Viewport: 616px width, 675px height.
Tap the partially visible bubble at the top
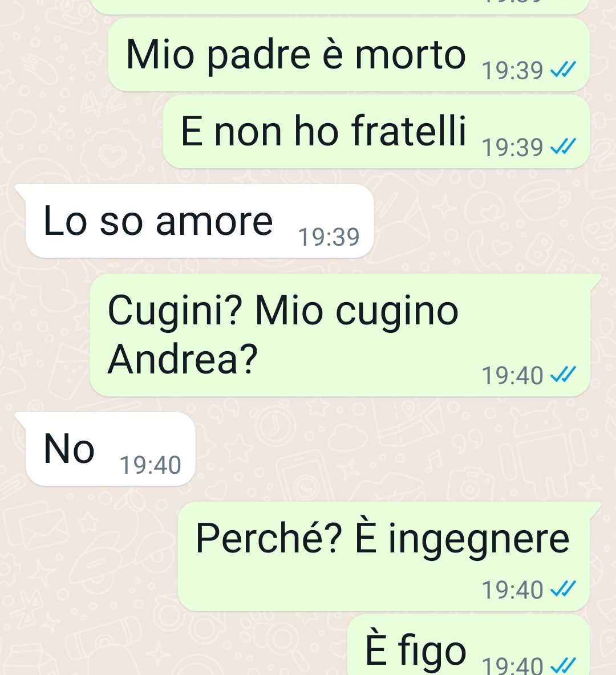coord(341,6)
